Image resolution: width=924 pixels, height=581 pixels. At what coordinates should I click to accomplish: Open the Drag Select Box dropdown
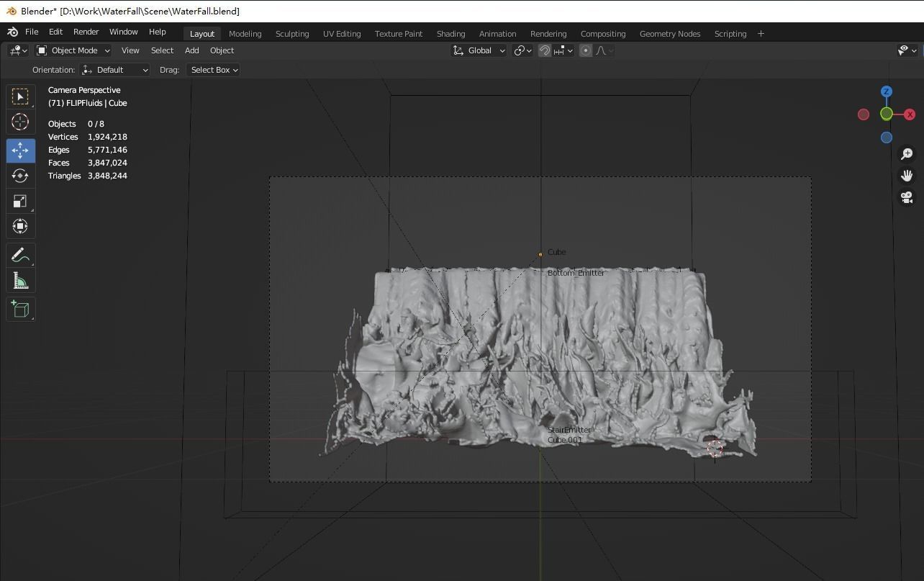click(213, 70)
